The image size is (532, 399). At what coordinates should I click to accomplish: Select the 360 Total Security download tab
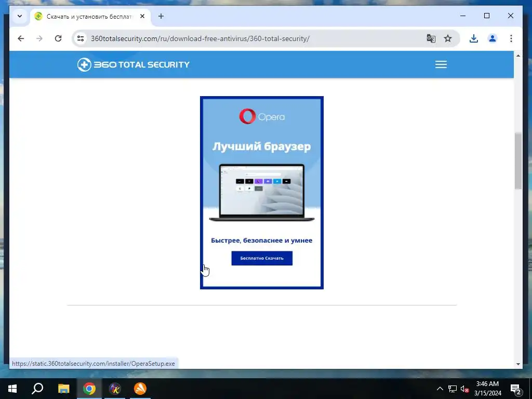90,16
